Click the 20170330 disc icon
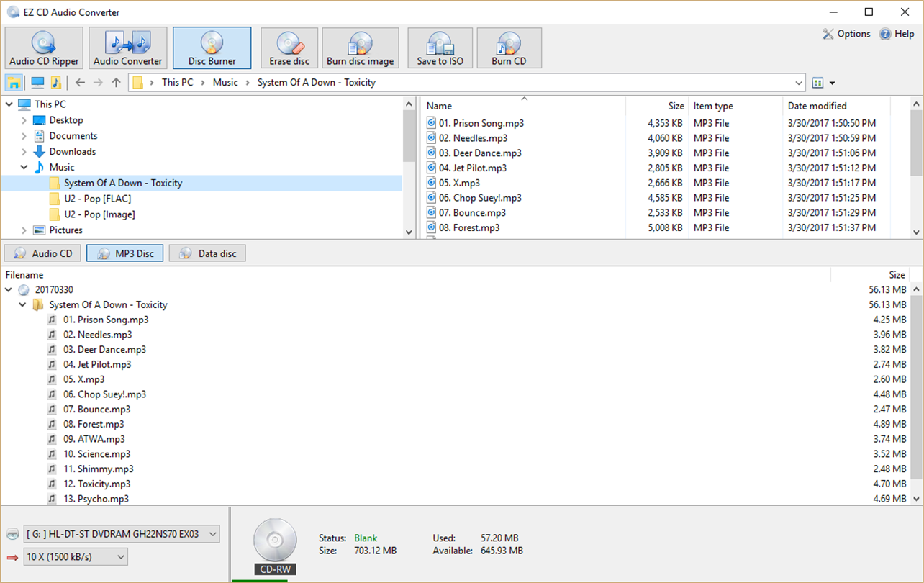 (24, 290)
